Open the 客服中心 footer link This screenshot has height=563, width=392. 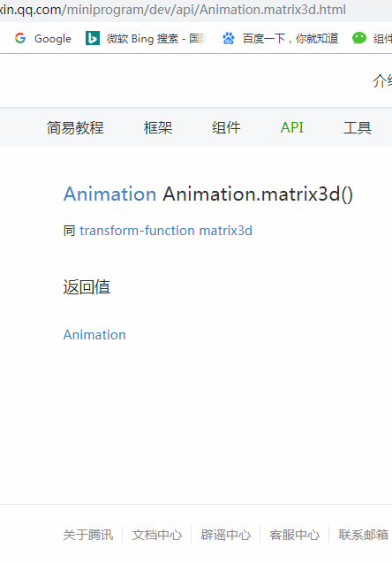coord(295,535)
